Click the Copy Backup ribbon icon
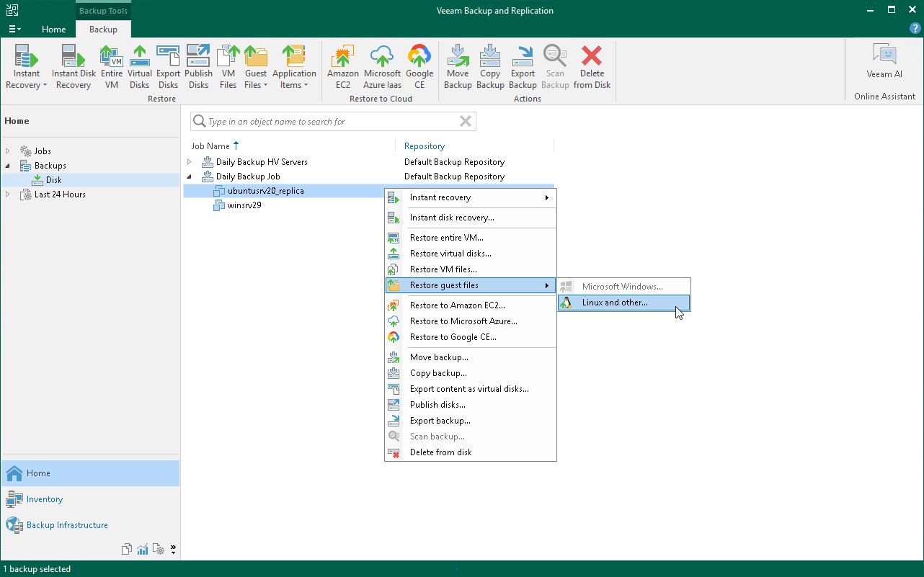This screenshot has width=924, height=577. 490,67
